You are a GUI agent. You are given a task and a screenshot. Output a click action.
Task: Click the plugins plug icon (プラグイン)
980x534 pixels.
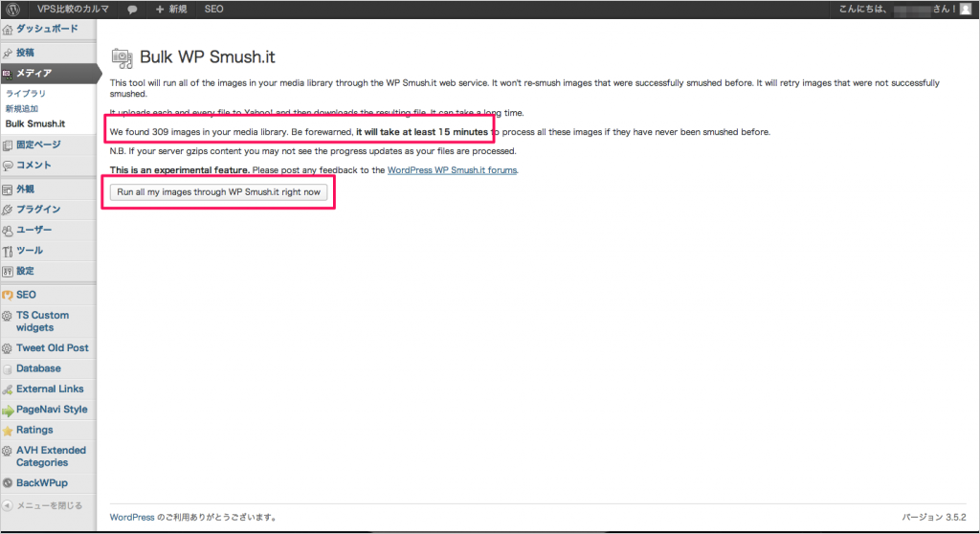point(8,211)
